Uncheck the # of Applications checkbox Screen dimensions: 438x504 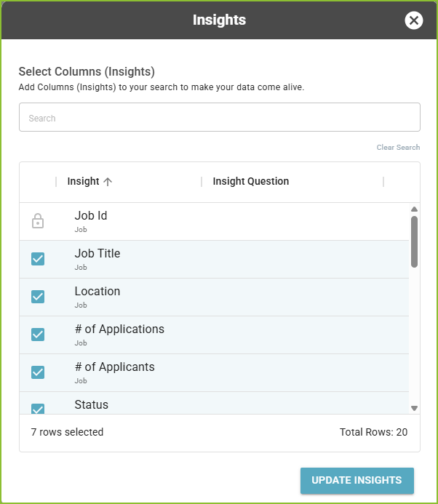coord(38,335)
